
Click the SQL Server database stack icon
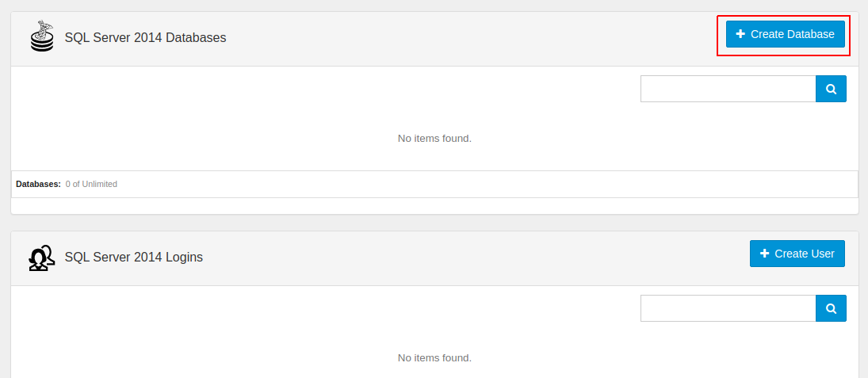[42, 36]
